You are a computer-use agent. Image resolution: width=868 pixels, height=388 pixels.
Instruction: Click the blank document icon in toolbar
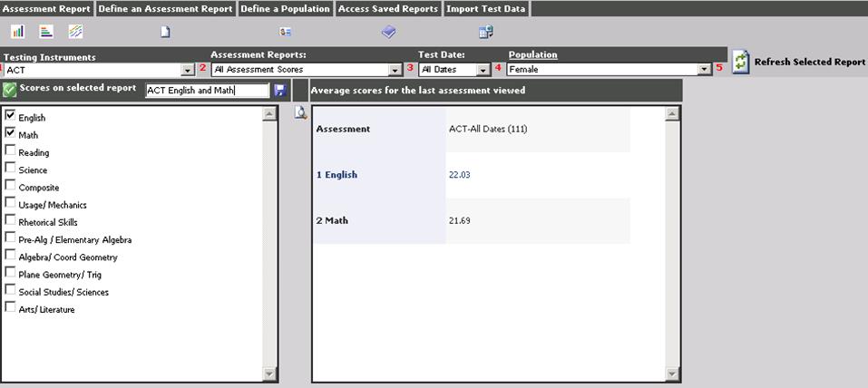(x=165, y=32)
